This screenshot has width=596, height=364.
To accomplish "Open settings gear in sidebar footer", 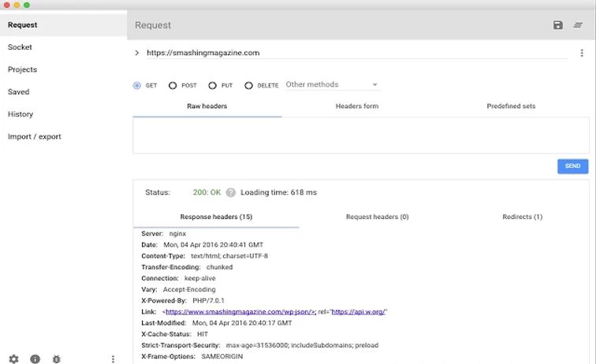I will point(13,359).
